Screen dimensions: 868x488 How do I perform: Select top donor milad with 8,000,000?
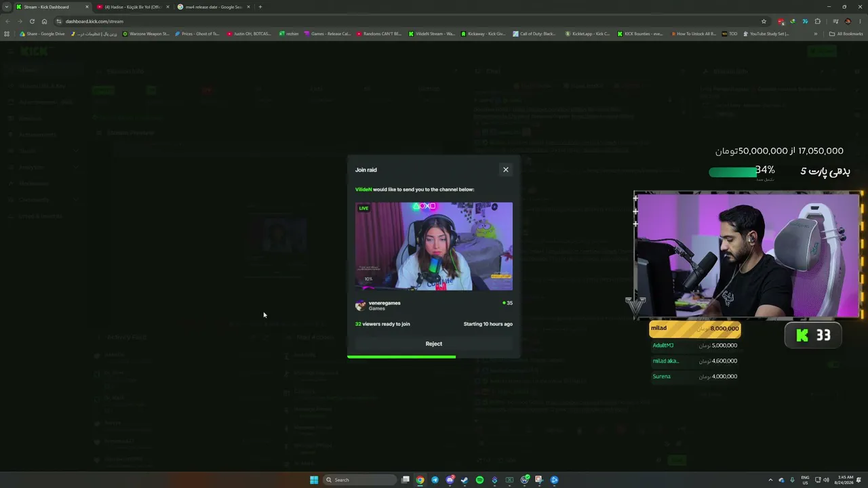pyautogui.click(x=695, y=329)
